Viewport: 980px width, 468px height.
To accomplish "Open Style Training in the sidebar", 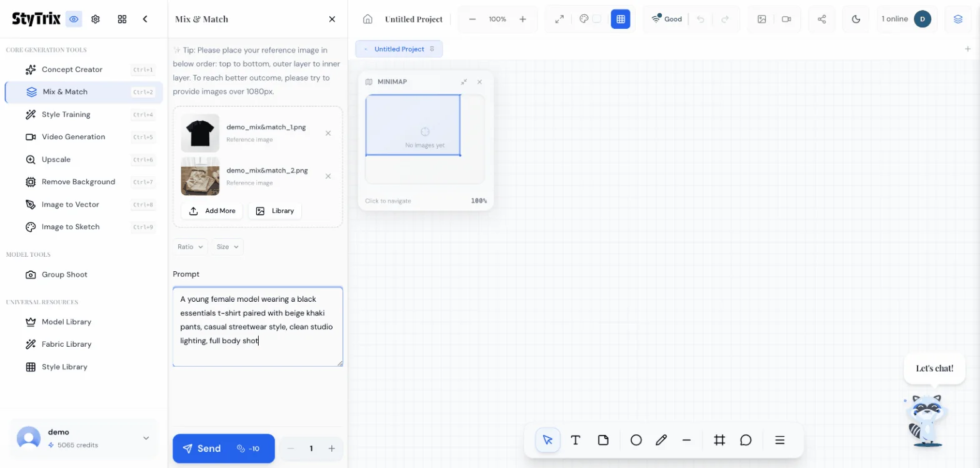I will click(x=66, y=114).
